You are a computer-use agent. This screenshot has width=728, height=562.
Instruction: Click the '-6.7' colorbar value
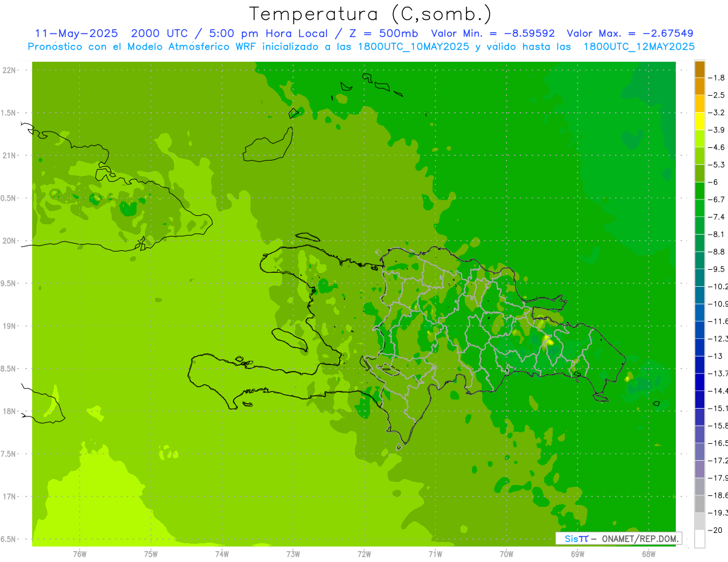717,199
